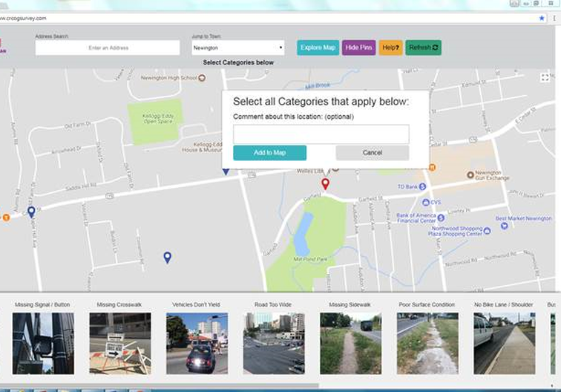561x392 pixels.
Task: Open the Help? button
Action: point(390,48)
